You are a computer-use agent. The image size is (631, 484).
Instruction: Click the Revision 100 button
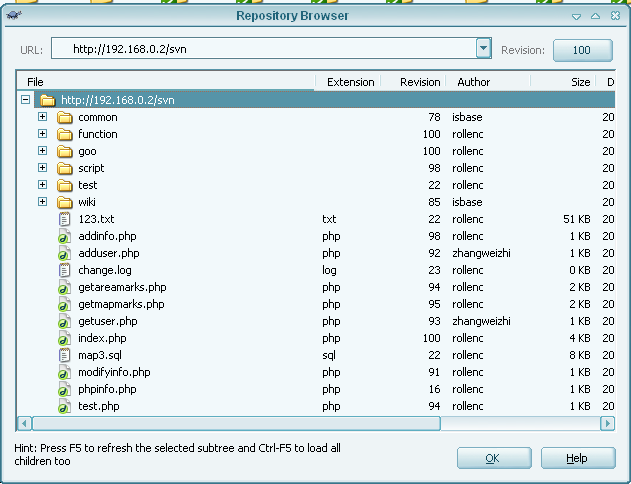(583, 50)
